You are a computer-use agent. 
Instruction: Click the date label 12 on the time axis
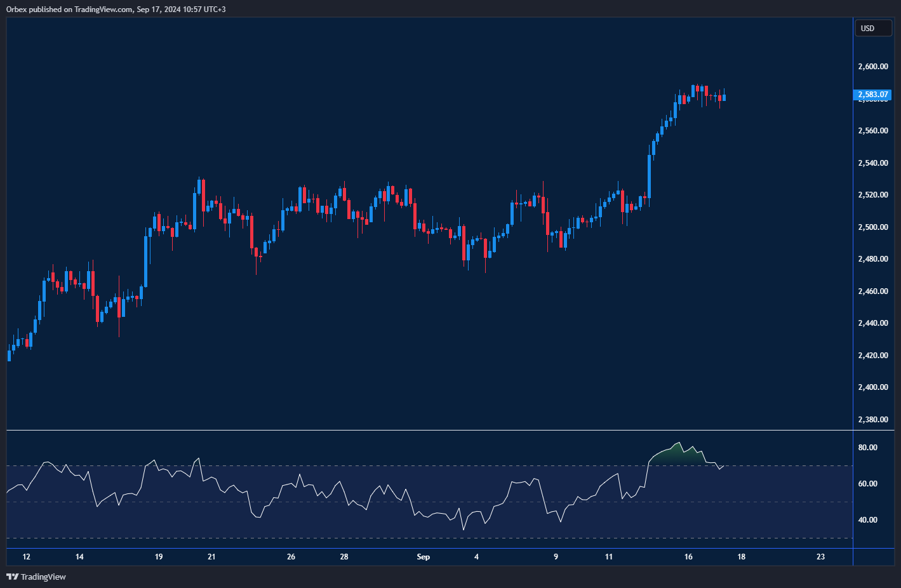(26, 557)
